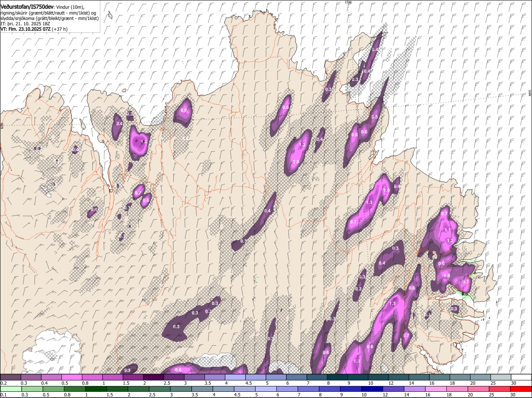Click upper legend swatch between 1 and 1.5
Screen dimensions: 532x398
pos(113,377)
